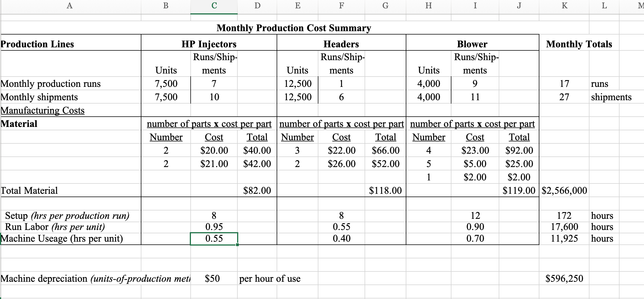Image resolution: width=644 pixels, height=299 pixels.
Task: Click the fill handle on the selected cell
Action: point(237,245)
